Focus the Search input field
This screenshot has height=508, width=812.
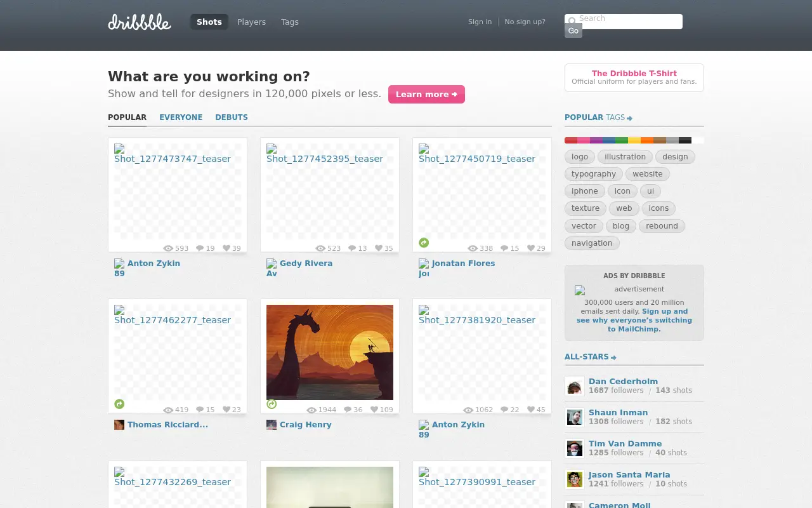[x=624, y=22]
